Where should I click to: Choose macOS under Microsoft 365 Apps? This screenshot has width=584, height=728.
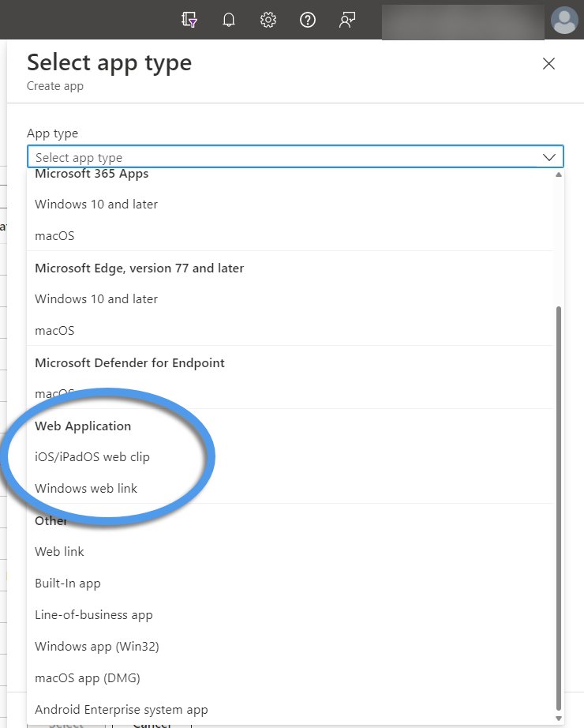click(x=290, y=236)
